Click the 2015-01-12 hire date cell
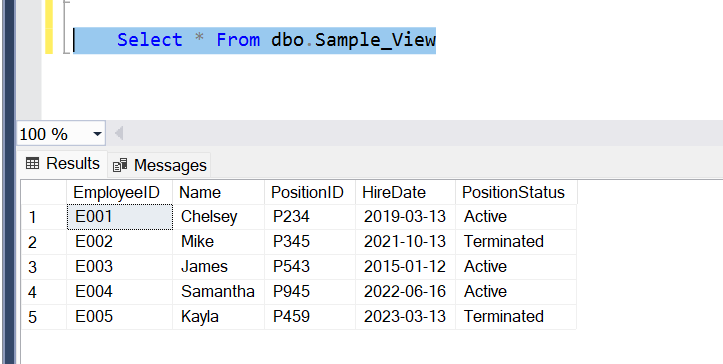723x364 pixels. [405, 267]
